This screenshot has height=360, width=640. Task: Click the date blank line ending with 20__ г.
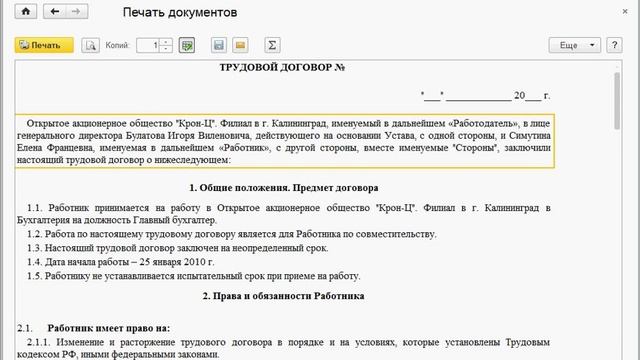click(x=485, y=96)
